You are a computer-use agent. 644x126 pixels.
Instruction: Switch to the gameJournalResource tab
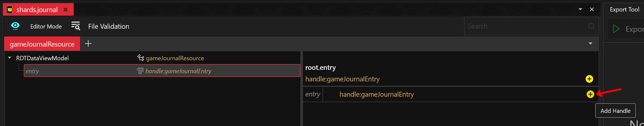(x=42, y=44)
